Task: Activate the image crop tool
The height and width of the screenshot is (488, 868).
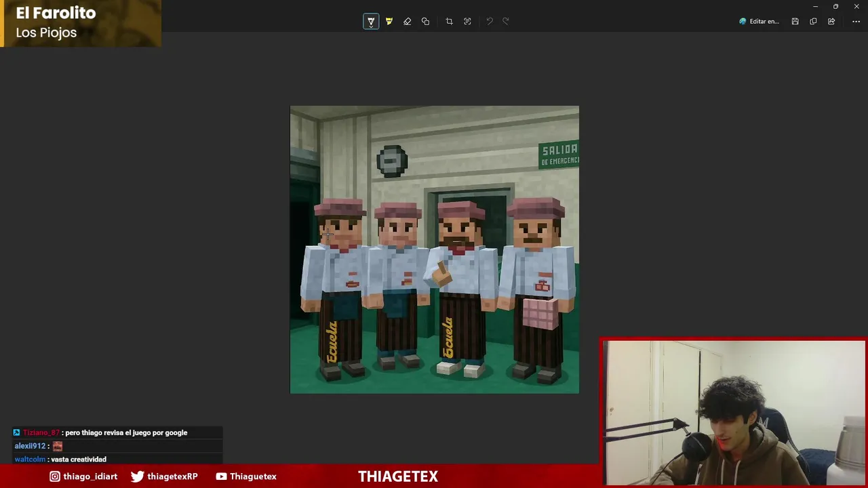Action: coord(449,22)
